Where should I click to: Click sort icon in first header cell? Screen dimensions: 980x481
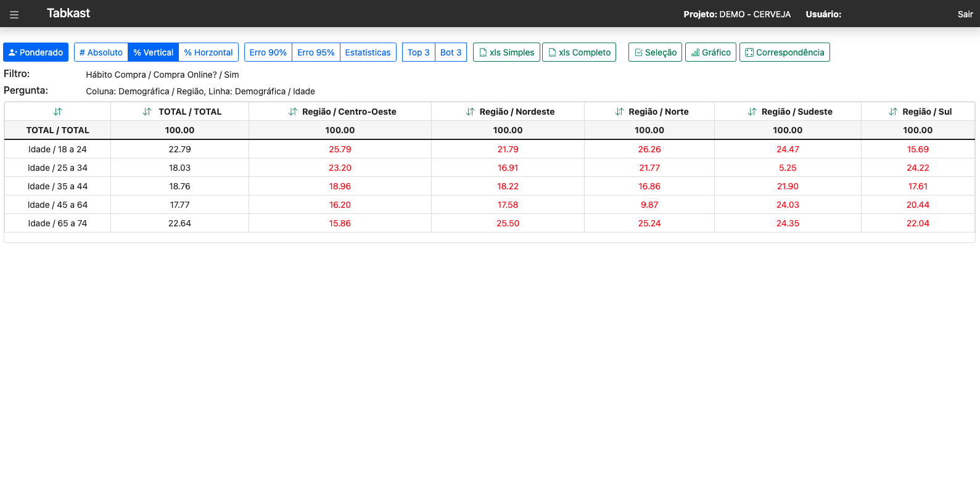pos(57,112)
